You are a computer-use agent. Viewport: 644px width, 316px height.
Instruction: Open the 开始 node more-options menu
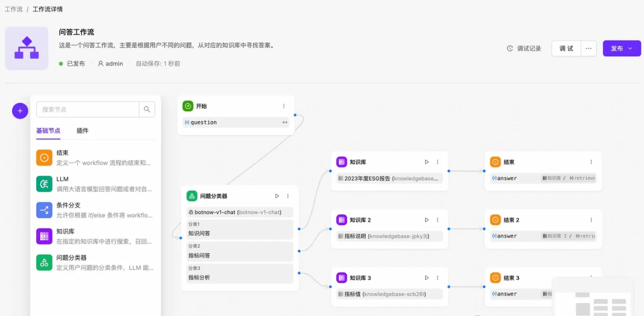(x=284, y=106)
